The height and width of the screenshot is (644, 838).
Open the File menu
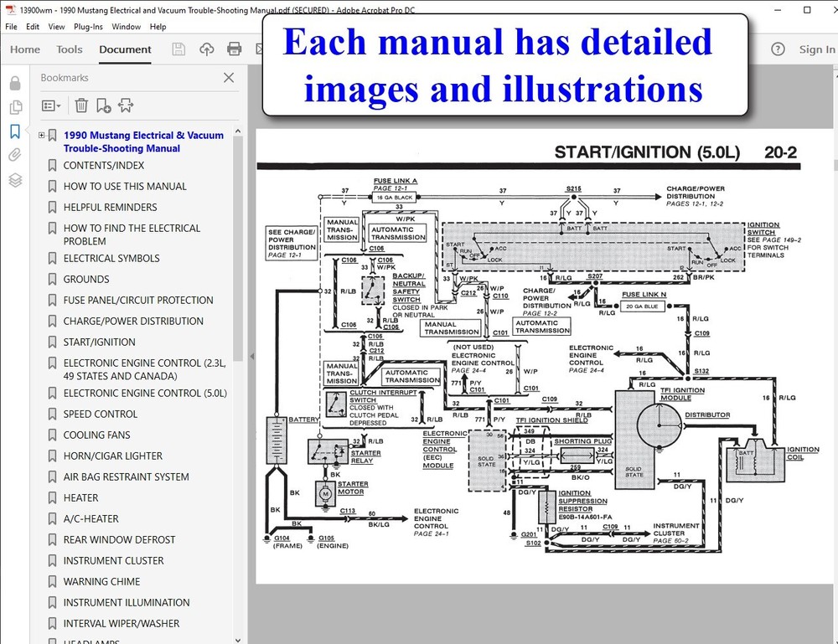click(11, 27)
